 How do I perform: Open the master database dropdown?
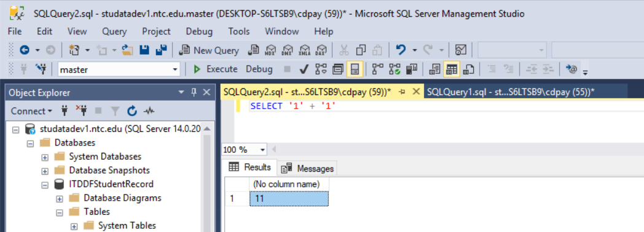[x=176, y=70]
